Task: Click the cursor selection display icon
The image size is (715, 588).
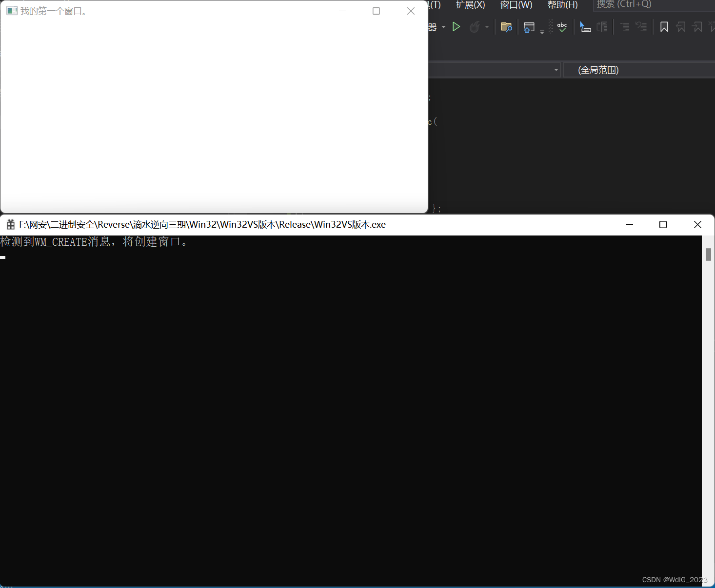Action: [585, 27]
